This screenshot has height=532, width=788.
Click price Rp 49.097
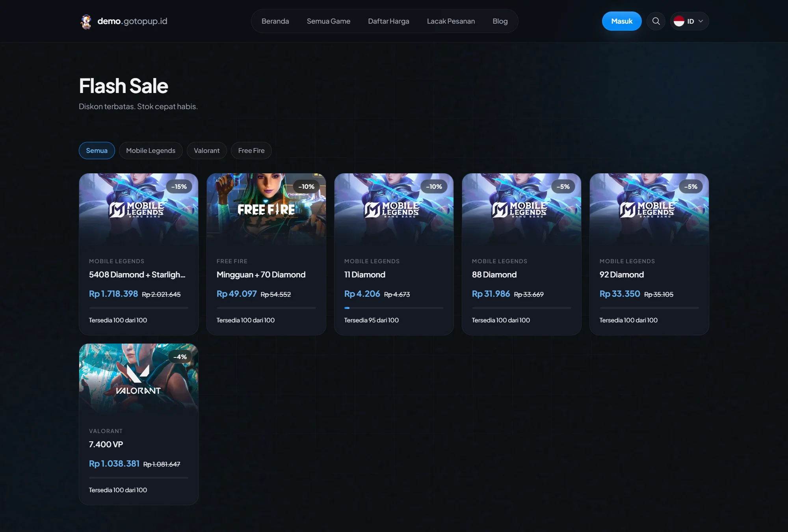coord(236,294)
